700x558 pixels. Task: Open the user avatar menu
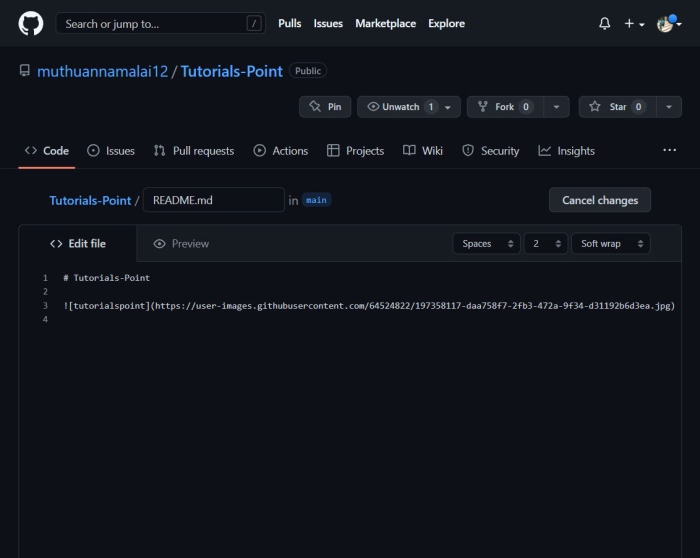pyautogui.click(x=669, y=23)
